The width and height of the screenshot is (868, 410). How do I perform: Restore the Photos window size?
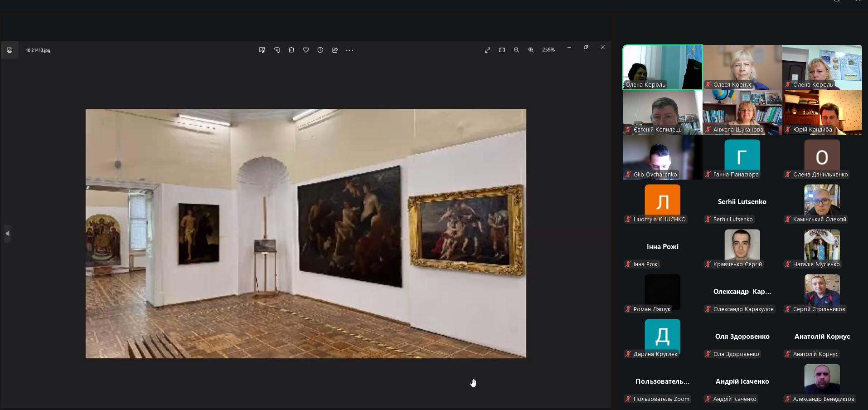click(586, 47)
